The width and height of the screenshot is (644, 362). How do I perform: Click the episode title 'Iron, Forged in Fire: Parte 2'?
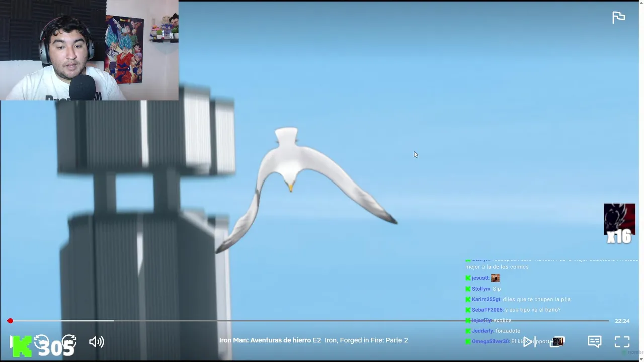click(x=366, y=340)
